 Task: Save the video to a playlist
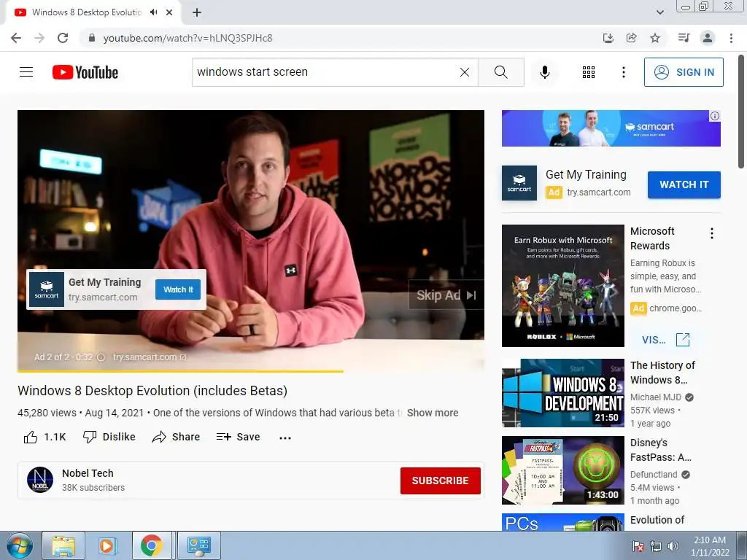coord(238,437)
